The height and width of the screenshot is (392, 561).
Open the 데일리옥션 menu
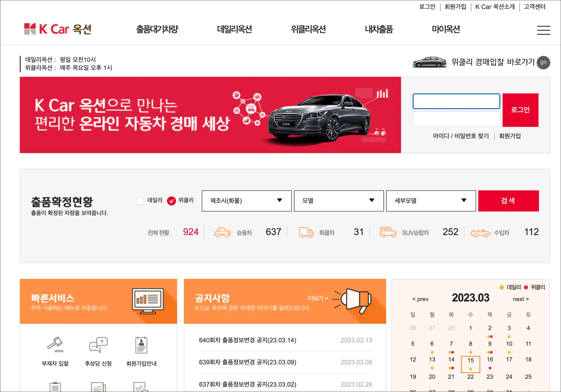[234, 29]
